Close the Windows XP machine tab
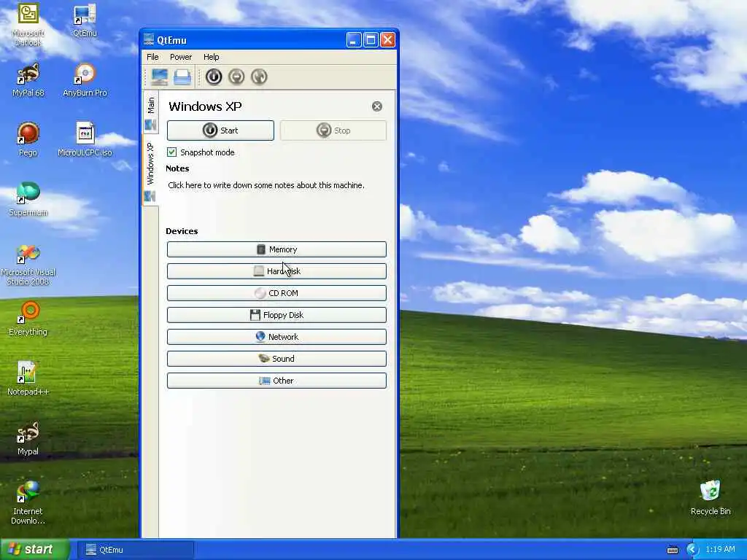Screen dimensions: 747x560 (377, 106)
